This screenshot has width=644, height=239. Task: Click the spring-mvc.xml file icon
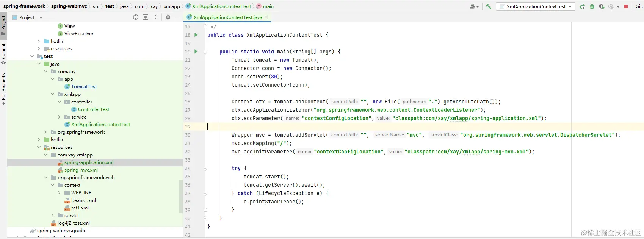(x=60, y=170)
